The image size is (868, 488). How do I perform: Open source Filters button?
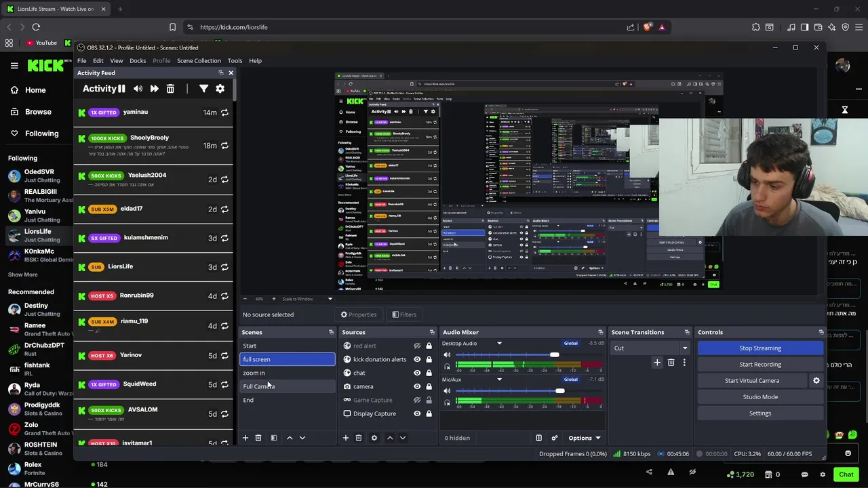coord(404,314)
